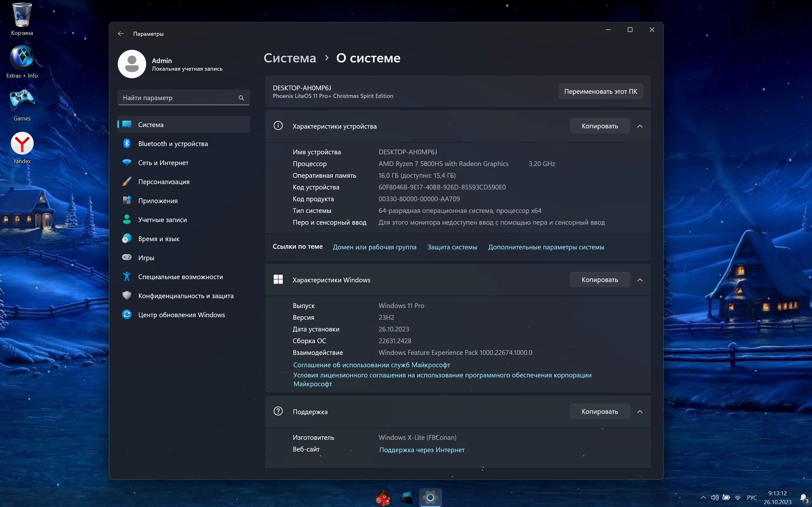Screen dimensions: 812x507
Task: Collapse the Поддержка section chevron
Action: (x=640, y=411)
